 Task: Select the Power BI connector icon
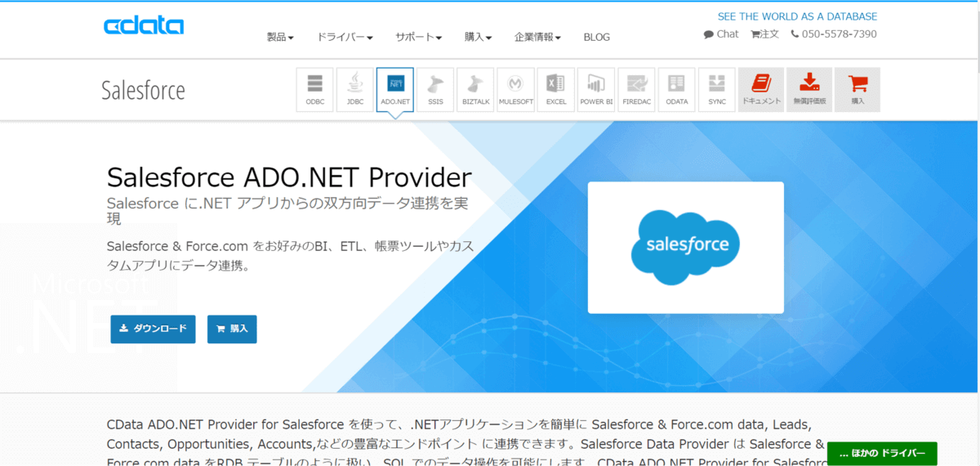[596, 89]
